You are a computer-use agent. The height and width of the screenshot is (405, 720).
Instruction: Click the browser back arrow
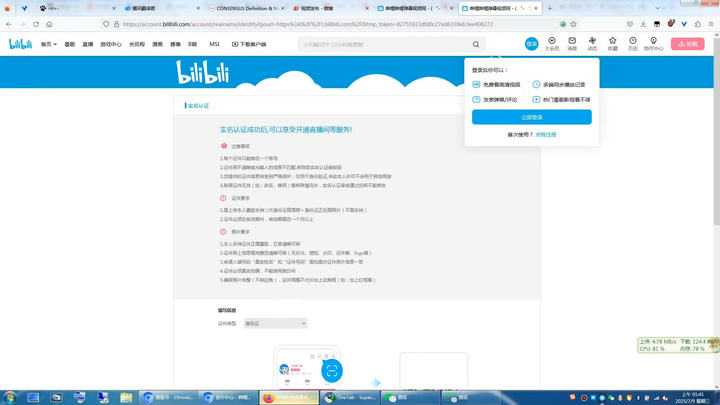[9, 24]
